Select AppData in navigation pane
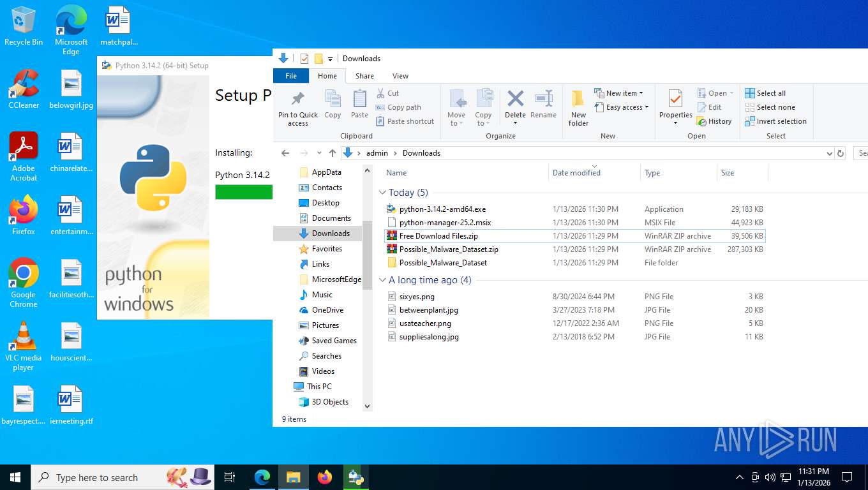The width and height of the screenshot is (868, 490). click(326, 172)
